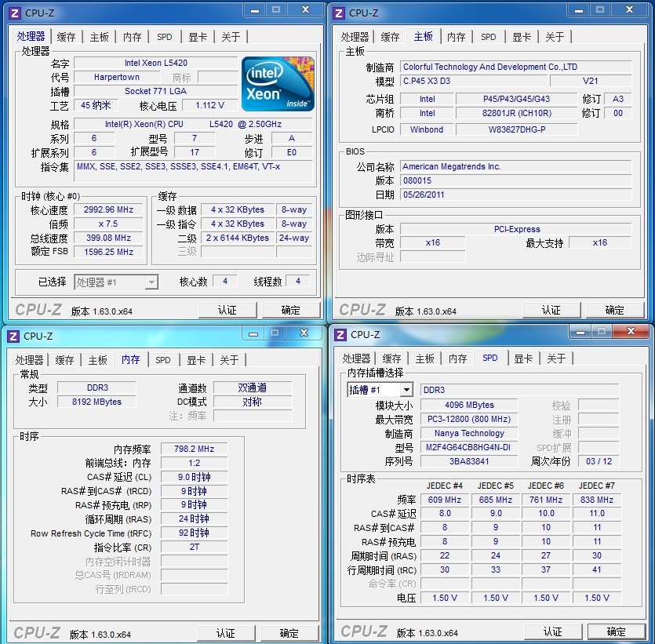Choose 内存 tab in SPD window
The height and width of the screenshot is (644, 655).
pos(457,358)
